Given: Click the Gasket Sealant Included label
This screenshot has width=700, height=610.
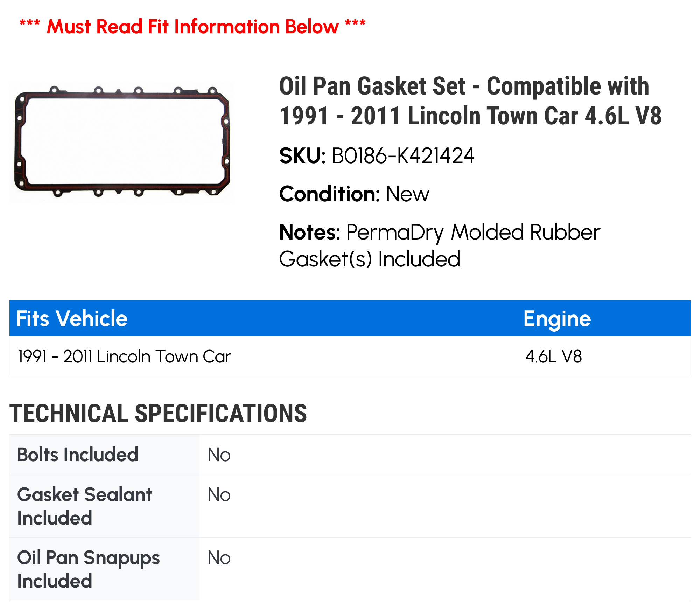Looking at the screenshot, I should 84,506.
